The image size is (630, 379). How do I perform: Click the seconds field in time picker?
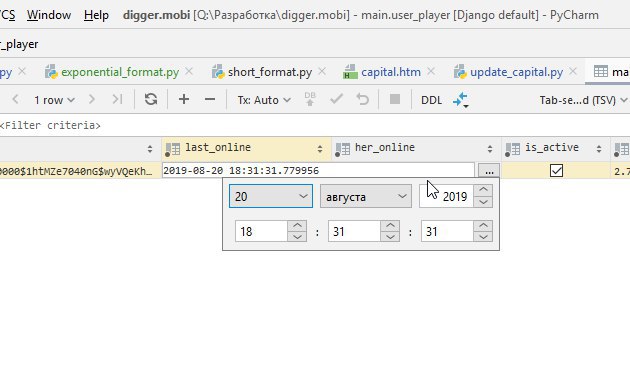pos(447,231)
